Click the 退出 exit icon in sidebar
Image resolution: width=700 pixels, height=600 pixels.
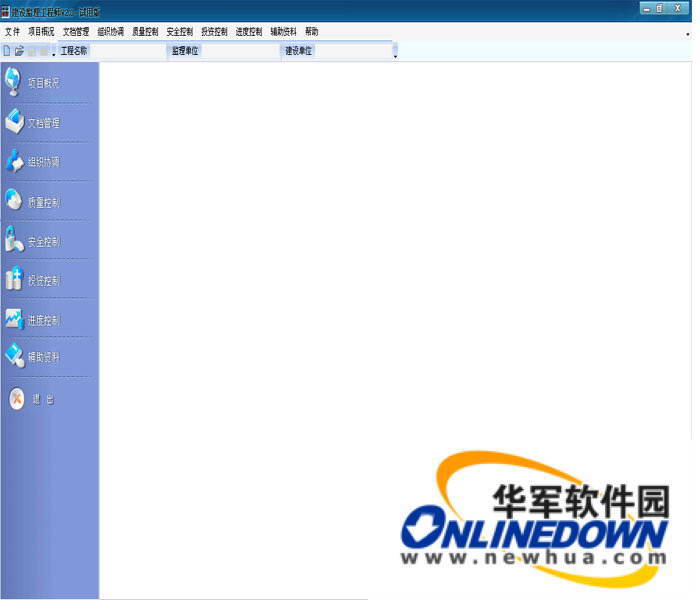pyautogui.click(x=17, y=398)
